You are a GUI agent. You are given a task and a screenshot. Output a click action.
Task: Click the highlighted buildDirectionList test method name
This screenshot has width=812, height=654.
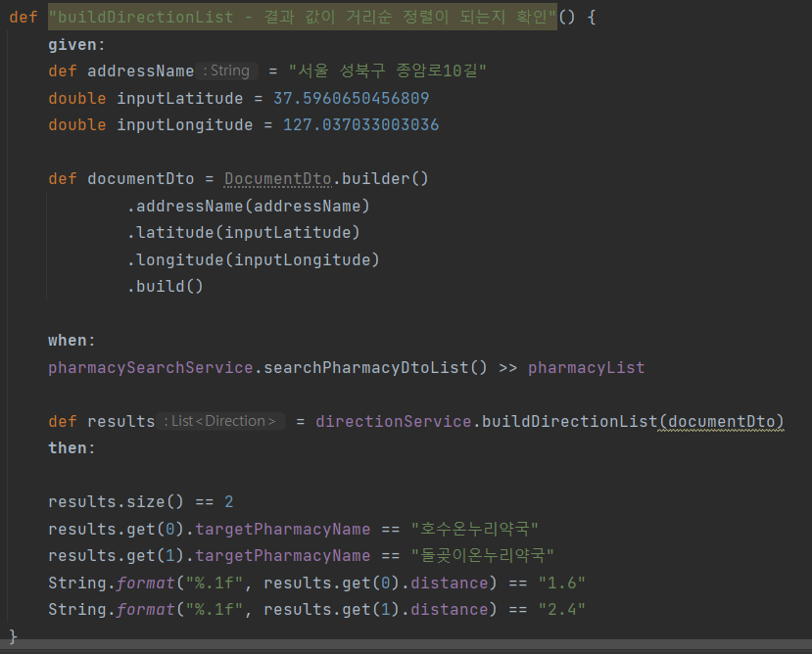pyautogui.click(x=303, y=17)
